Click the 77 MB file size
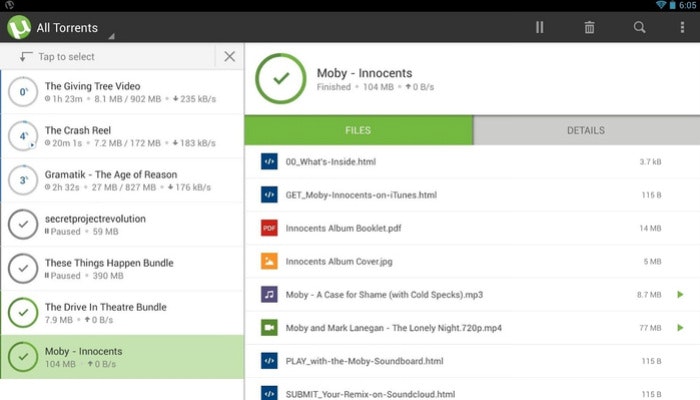 coord(650,328)
